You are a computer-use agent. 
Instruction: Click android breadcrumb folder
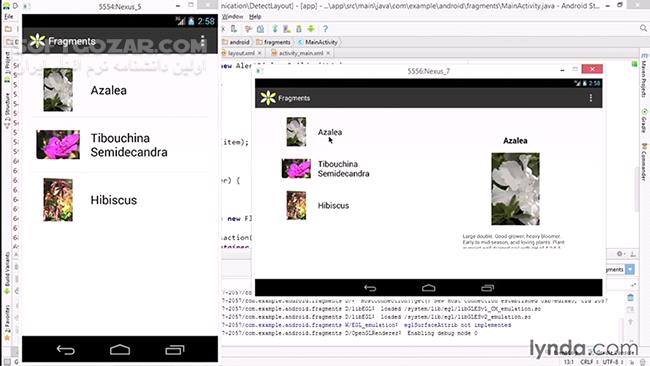coord(236,42)
